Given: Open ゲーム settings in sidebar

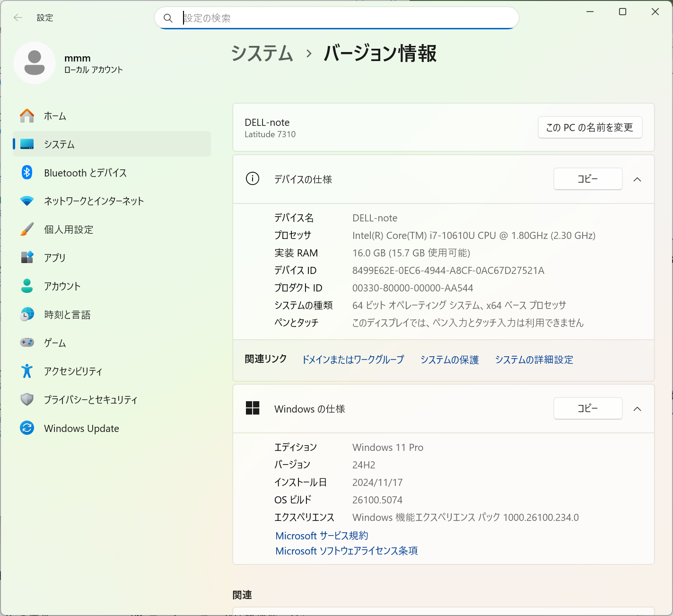Looking at the screenshot, I should [x=112, y=343].
